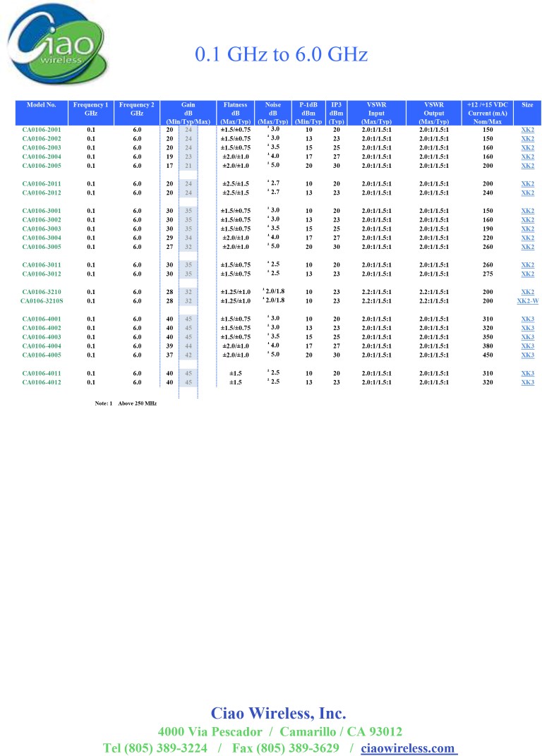
Task: Open XK2 size link for CA0106-3003
Action: (x=527, y=229)
